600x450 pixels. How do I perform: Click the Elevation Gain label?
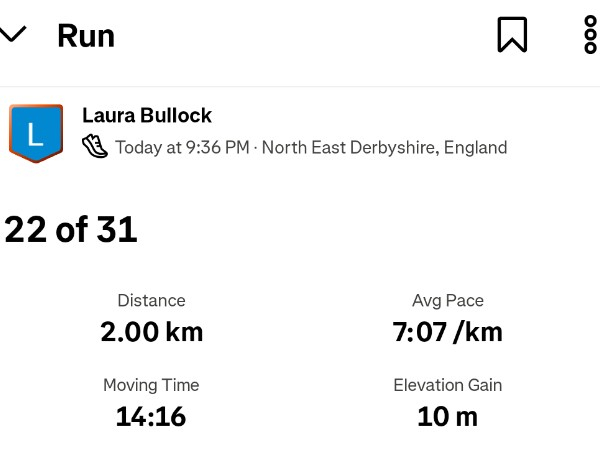coord(447,385)
